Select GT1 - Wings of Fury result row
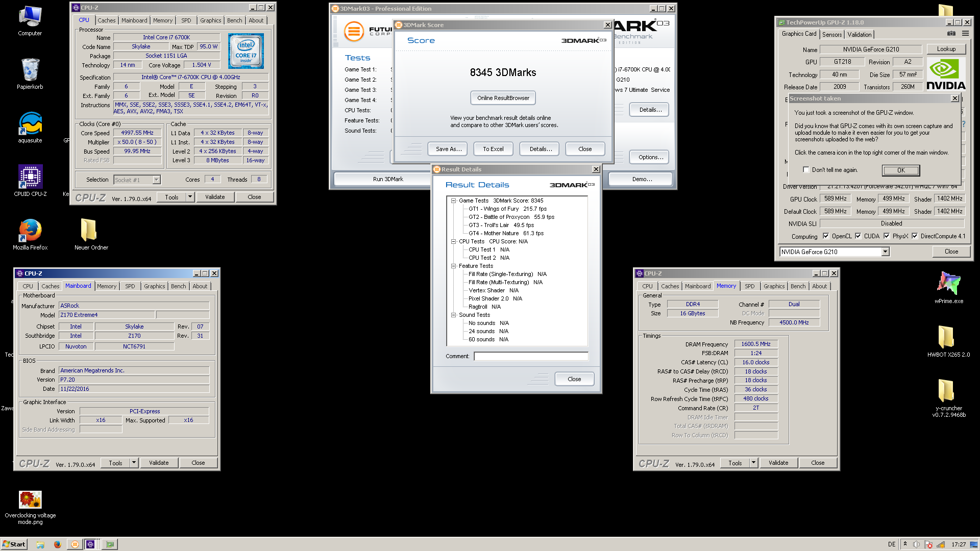This screenshot has height=551, width=980. point(507,209)
